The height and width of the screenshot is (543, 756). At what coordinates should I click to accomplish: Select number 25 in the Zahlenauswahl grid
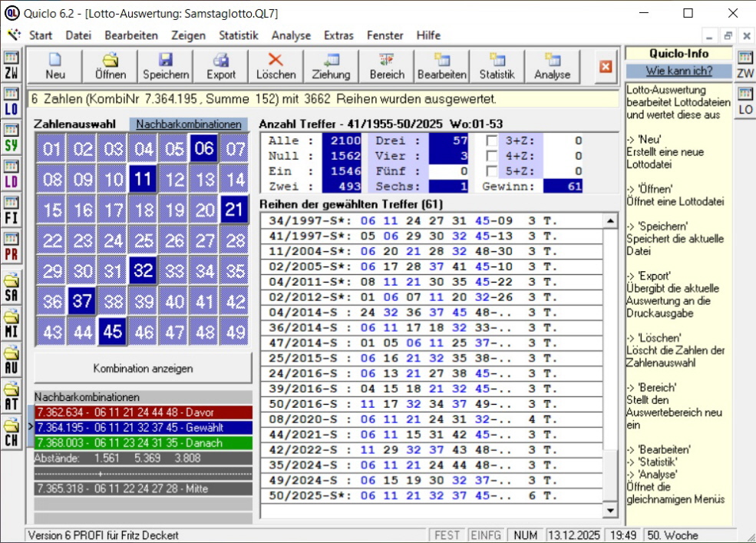coord(144,240)
